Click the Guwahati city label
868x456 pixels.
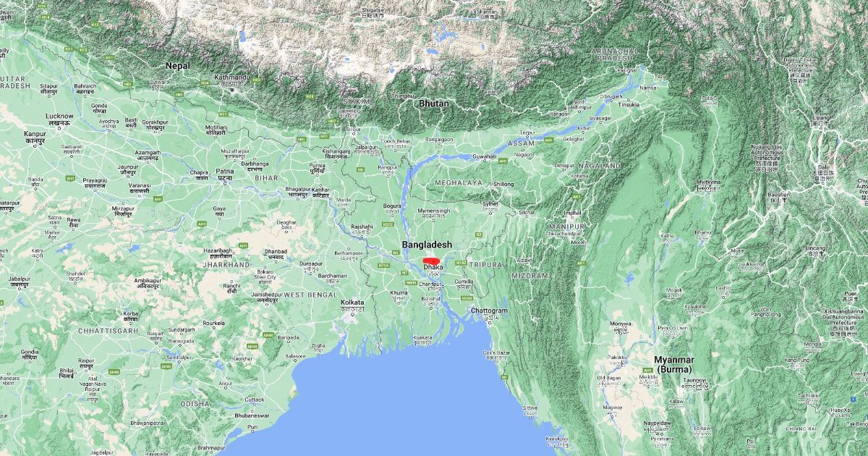[x=485, y=156]
